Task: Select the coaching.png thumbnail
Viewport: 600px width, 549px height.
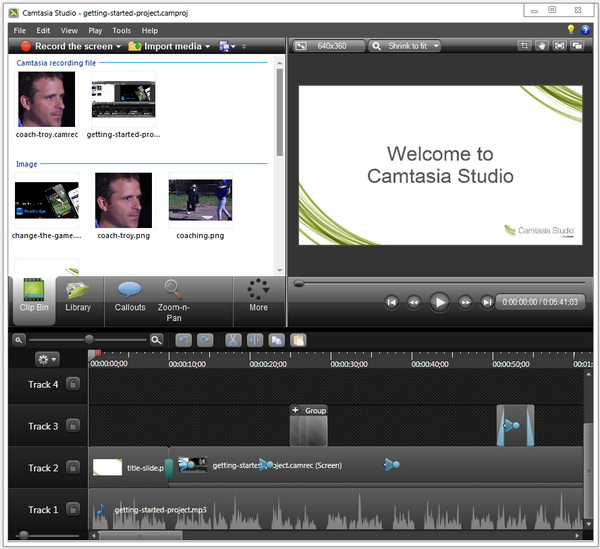Action: coord(200,199)
